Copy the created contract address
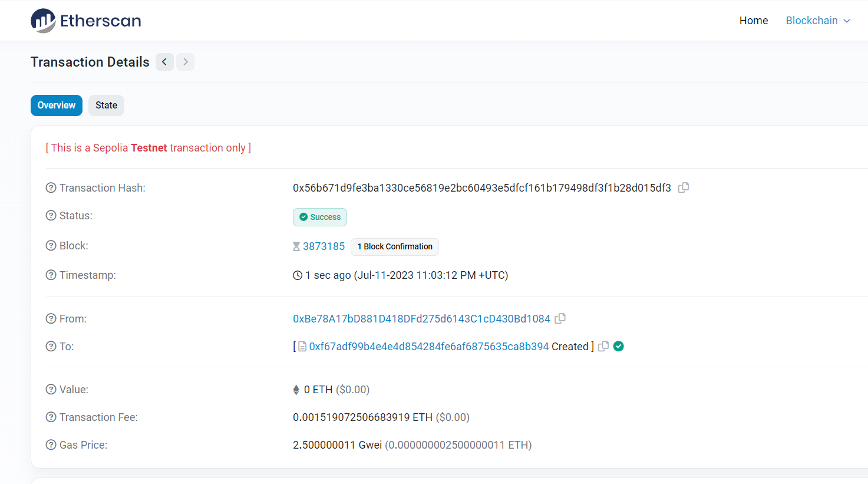The image size is (868, 484). click(x=603, y=346)
